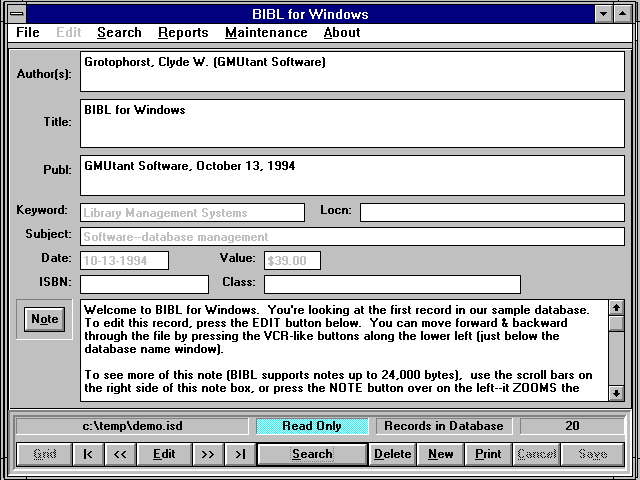
Task: Advance one record with >> button
Action: (207, 454)
